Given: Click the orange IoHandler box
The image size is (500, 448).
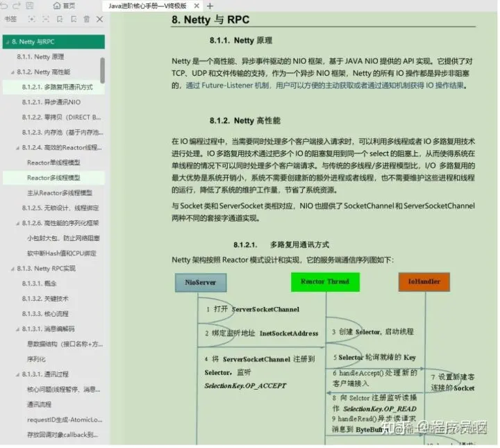Looking at the screenshot, I should 424,281.
